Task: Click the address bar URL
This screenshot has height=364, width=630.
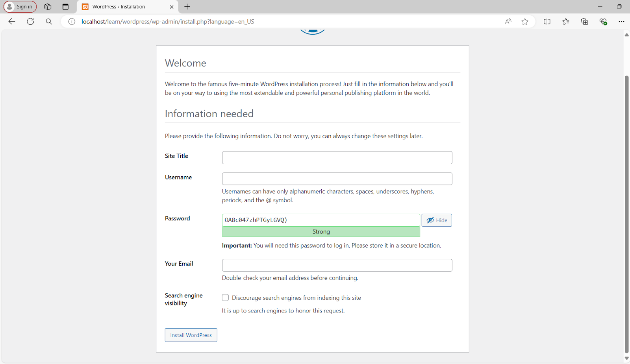Action: pyautogui.click(x=168, y=22)
